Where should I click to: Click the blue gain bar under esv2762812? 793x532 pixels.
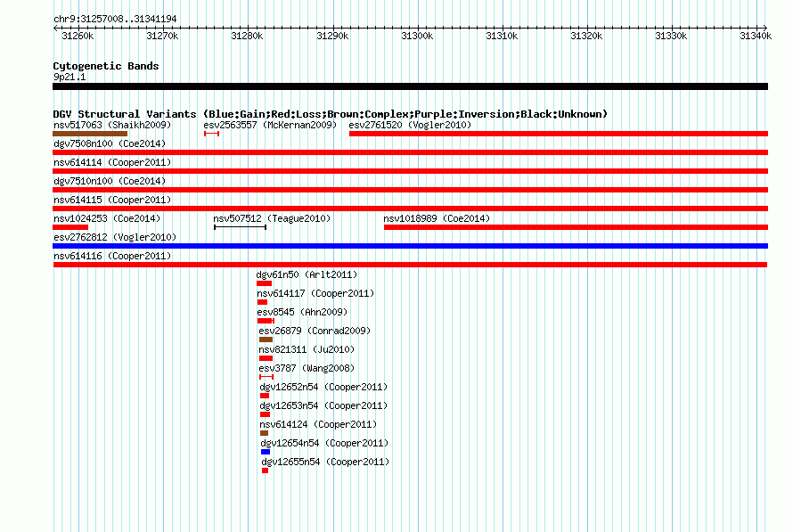(x=410, y=246)
